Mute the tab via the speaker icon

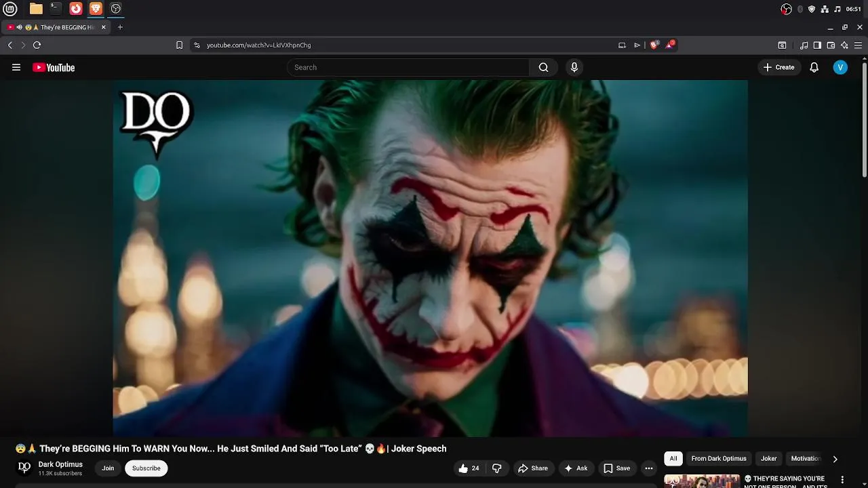(20, 27)
